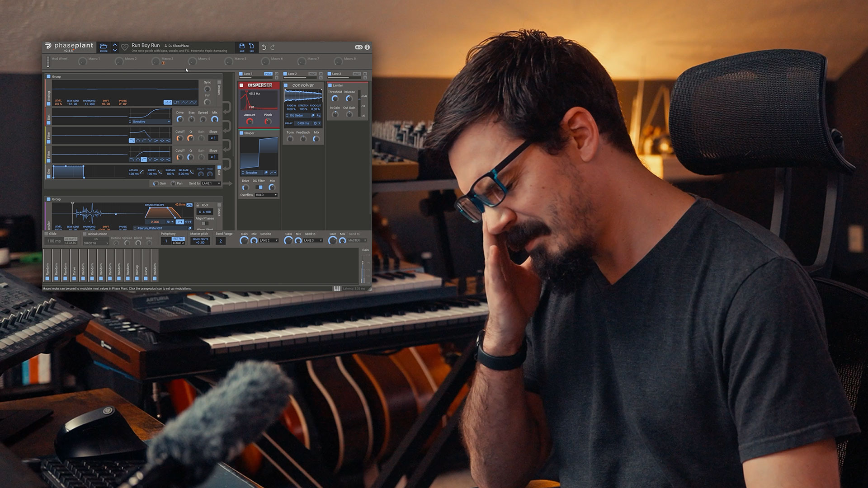The width and height of the screenshot is (868, 488).
Task: Open the info icon in the header
Action: click(367, 47)
